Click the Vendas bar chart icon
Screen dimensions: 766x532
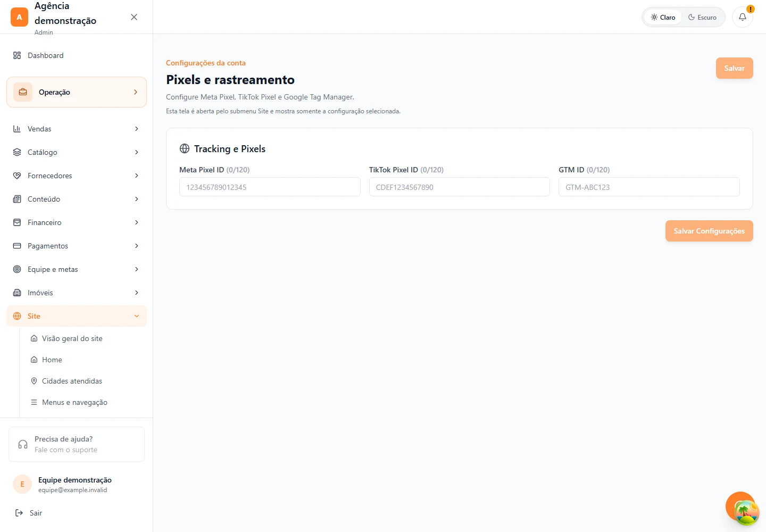point(17,129)
